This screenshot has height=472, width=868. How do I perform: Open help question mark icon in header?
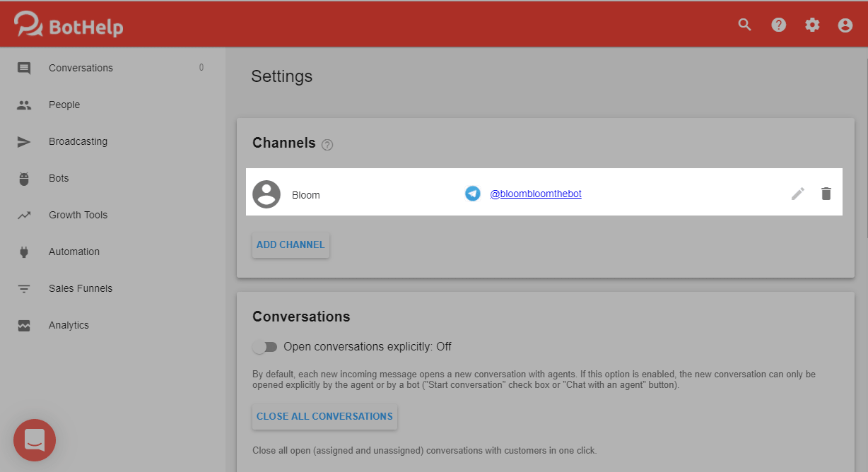pos(778,25)
